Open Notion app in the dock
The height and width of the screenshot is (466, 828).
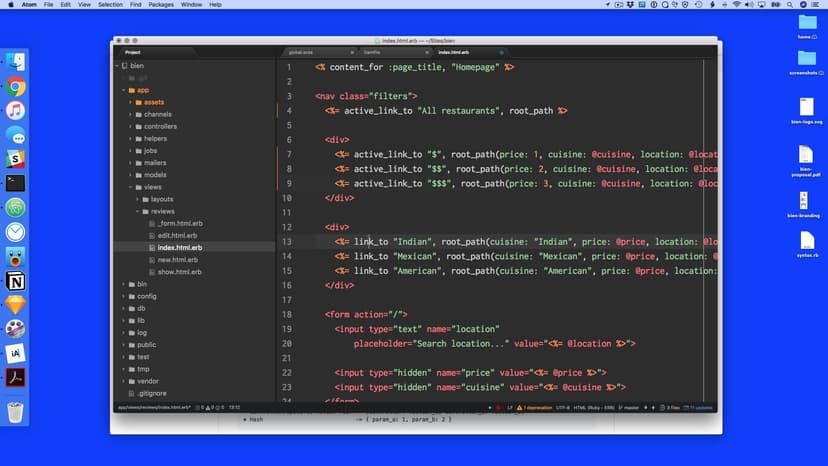tap(16, 280)
